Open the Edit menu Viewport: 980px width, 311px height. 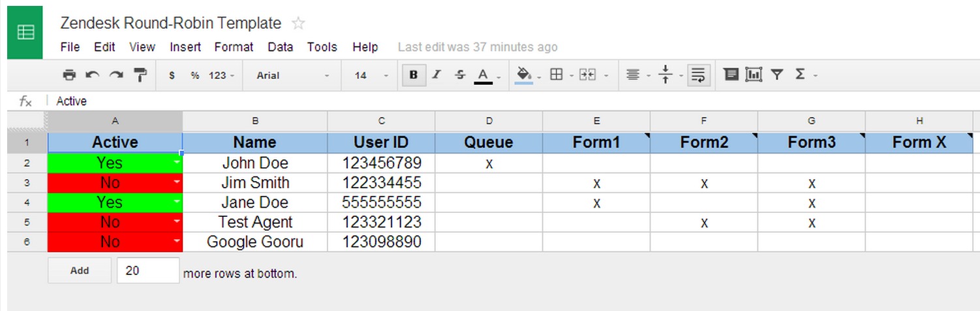(x=104, y=47)
